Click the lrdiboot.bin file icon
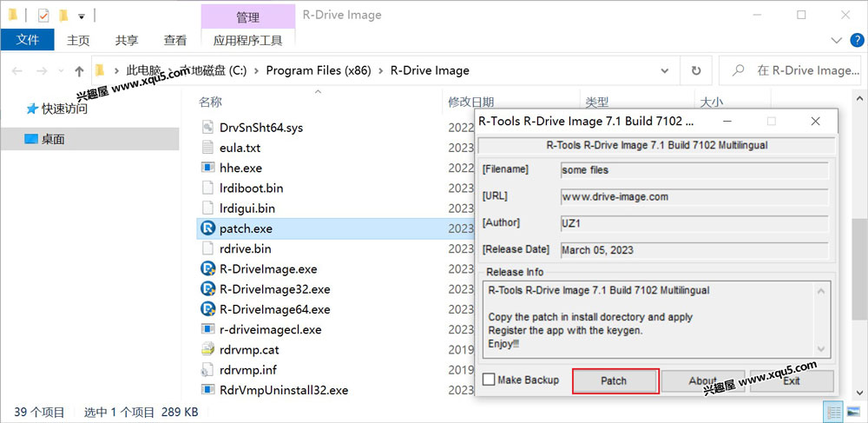 pos(207,188)
